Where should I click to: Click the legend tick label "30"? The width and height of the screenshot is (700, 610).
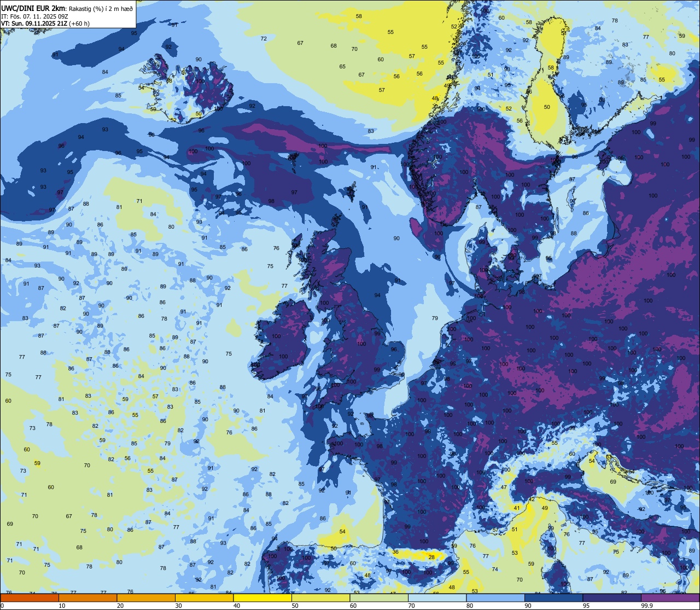[178, 606]
